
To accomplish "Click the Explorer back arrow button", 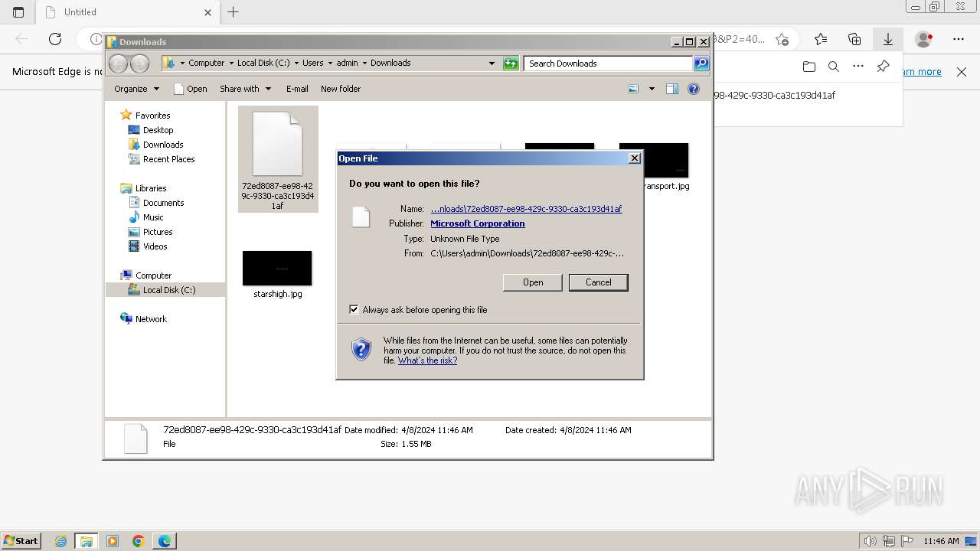I will tap(118, 64).
